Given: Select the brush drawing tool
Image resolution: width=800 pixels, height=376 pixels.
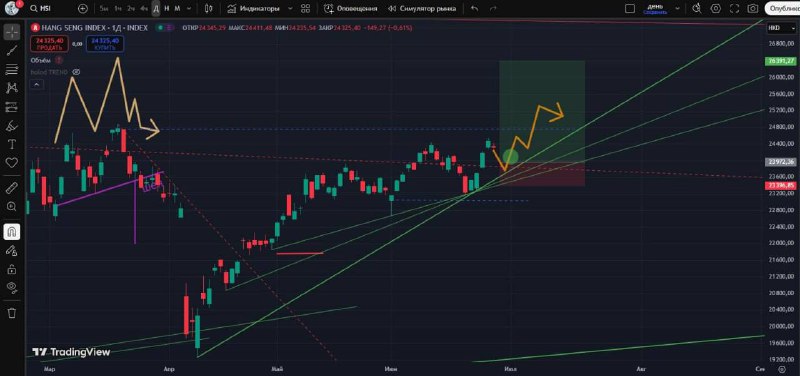Looking at the screenshot, I should pyautogui.click(x=11, y=126).
